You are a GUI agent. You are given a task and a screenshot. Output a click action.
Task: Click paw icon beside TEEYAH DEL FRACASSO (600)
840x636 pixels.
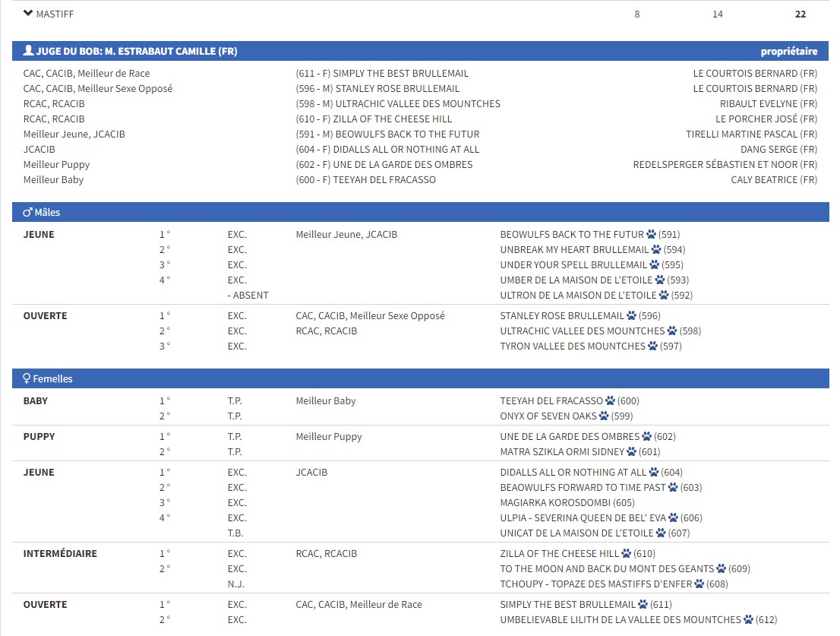tap(610, 400)
